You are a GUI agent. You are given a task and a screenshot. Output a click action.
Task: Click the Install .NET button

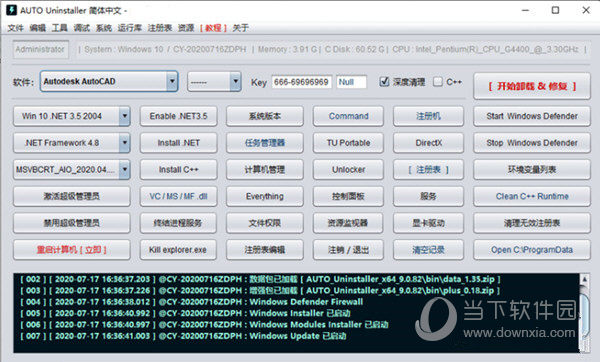pyautogui.click(x=178, y=143)
